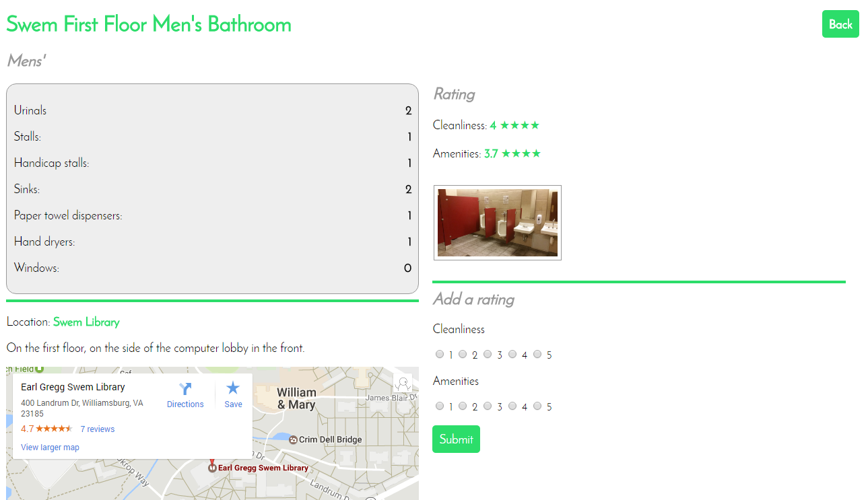Open the bathroom photo thumbnail
The image size is (868, 500).
pos(498,223)
